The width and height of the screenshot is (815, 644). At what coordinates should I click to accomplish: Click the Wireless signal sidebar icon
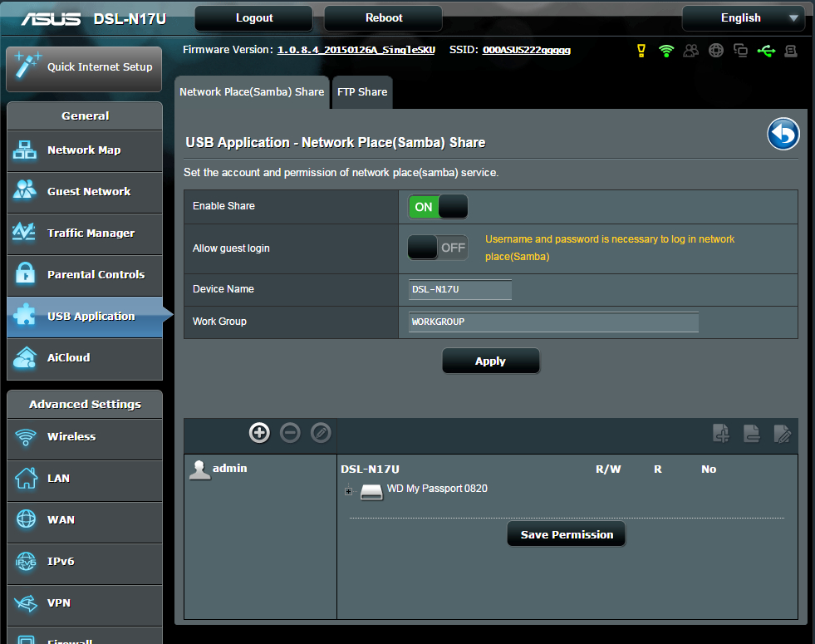click(26, 436)
